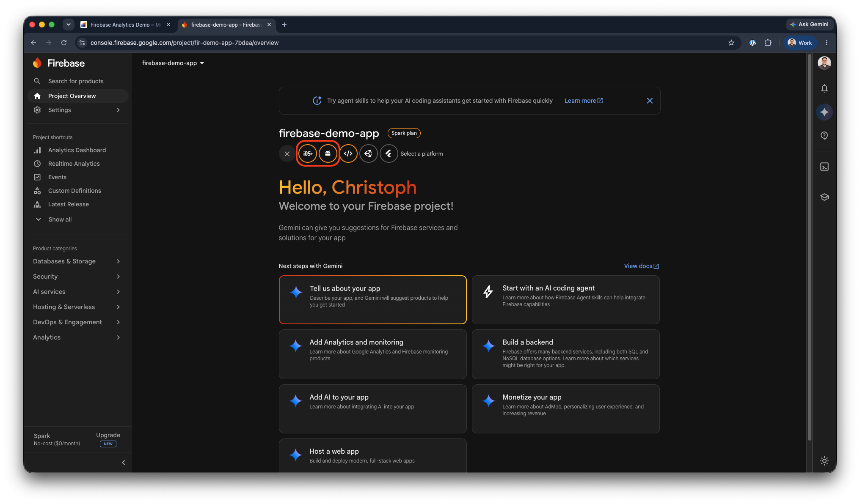Open Chrome three-dot menu

tap(826, 43)
